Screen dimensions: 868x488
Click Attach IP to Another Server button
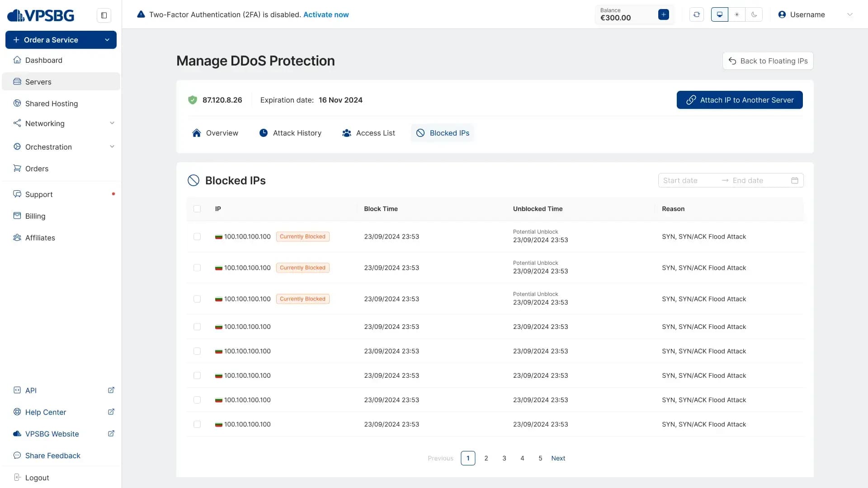[740, 100]
